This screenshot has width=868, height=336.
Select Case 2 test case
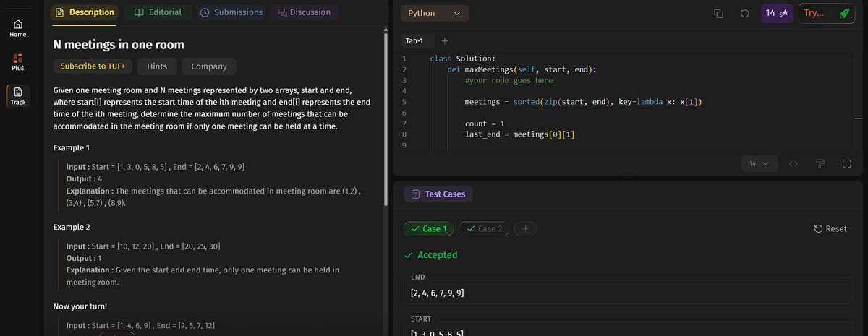[485, 229]
